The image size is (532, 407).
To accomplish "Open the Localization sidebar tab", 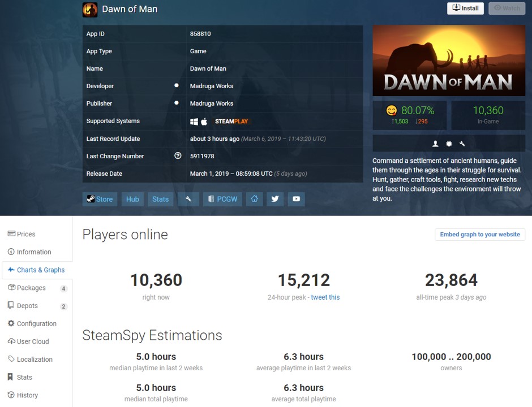I will [37, 360].
